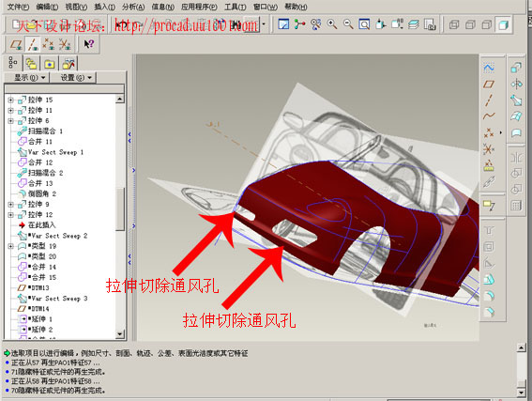Viewport: 532px width, 401px height.
Task: Select 扫描混合 2 in model tree
Action: coord(45,173)
